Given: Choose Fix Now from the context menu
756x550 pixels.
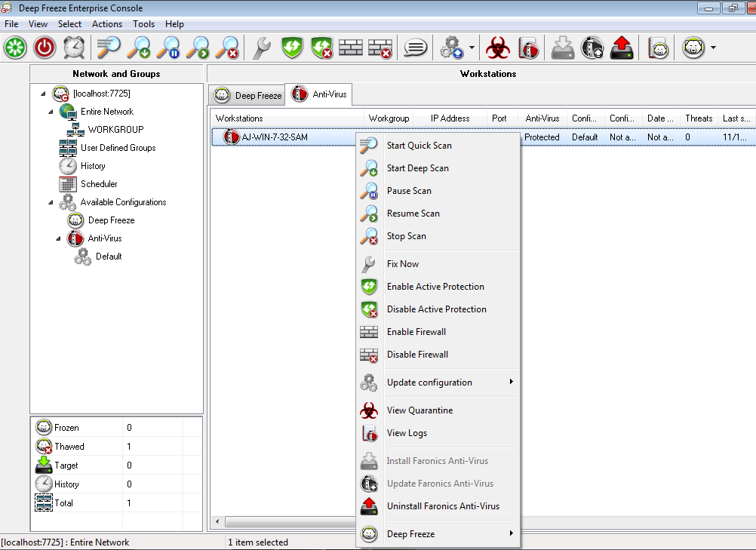Looking at the screenshot, I should click(438, 264).
